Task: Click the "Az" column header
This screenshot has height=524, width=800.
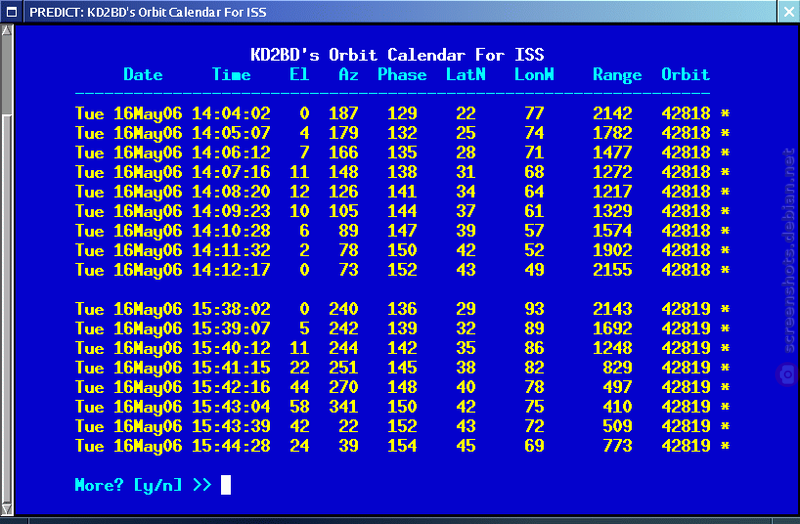Action: click(348, 74)
